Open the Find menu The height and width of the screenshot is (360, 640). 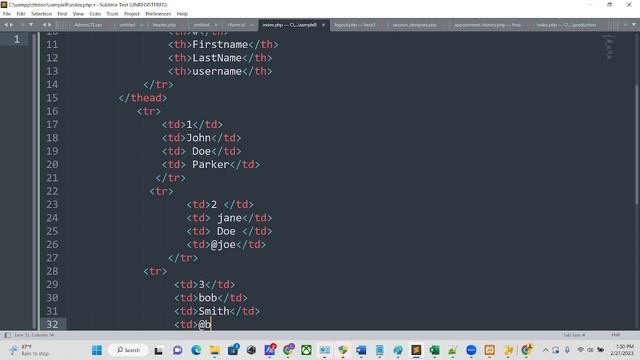coord(62,14)
